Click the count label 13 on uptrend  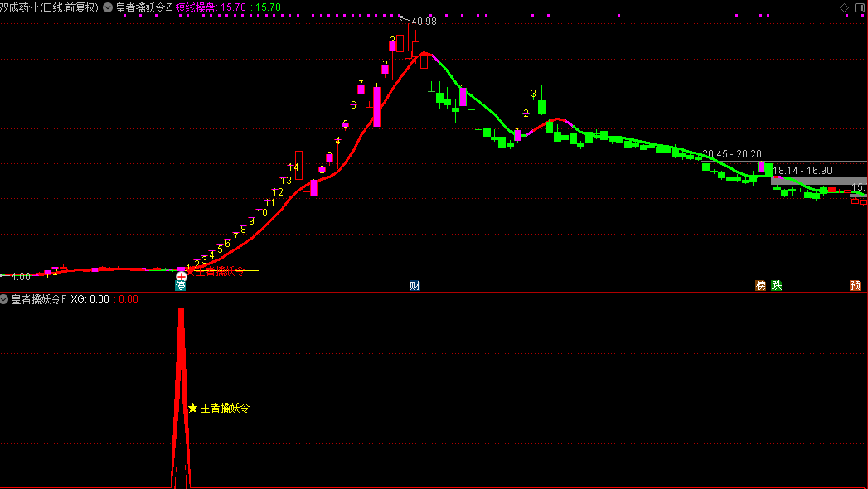286,181
